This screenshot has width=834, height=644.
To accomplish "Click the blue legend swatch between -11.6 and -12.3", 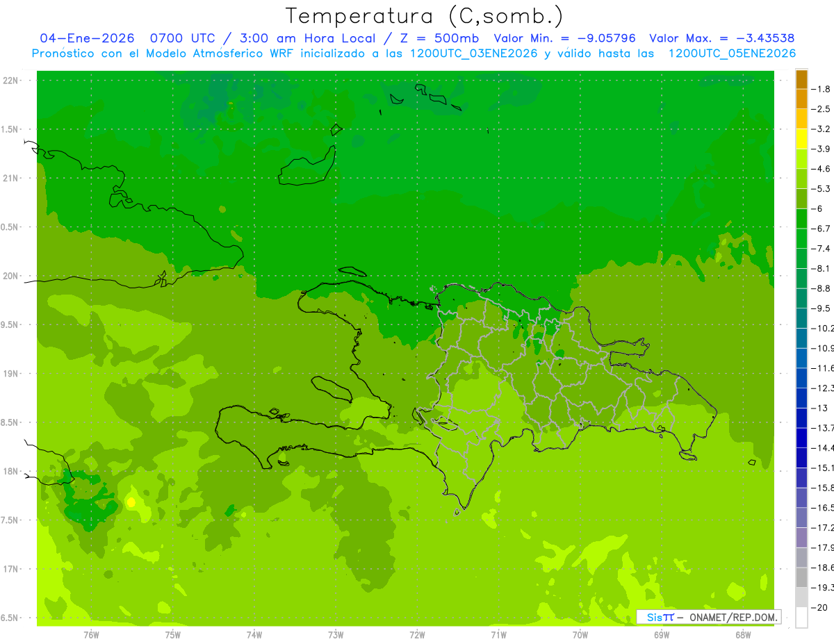I will click(x=801, y=377).
